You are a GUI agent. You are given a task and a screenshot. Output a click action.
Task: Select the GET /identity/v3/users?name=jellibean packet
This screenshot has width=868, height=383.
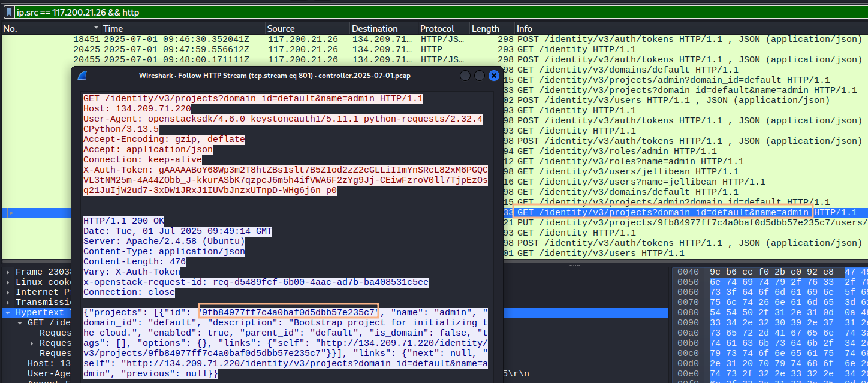click(x=685, y=182)
